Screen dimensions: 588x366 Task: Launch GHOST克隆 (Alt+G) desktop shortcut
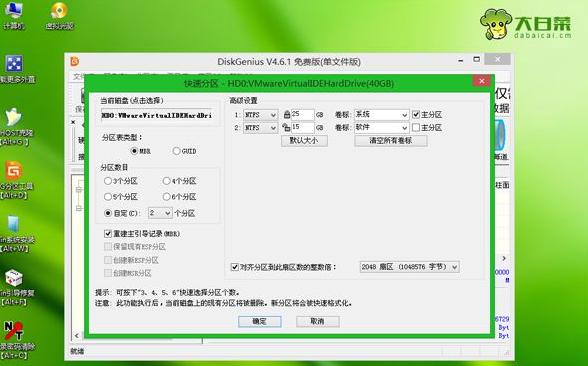[15, 126]
